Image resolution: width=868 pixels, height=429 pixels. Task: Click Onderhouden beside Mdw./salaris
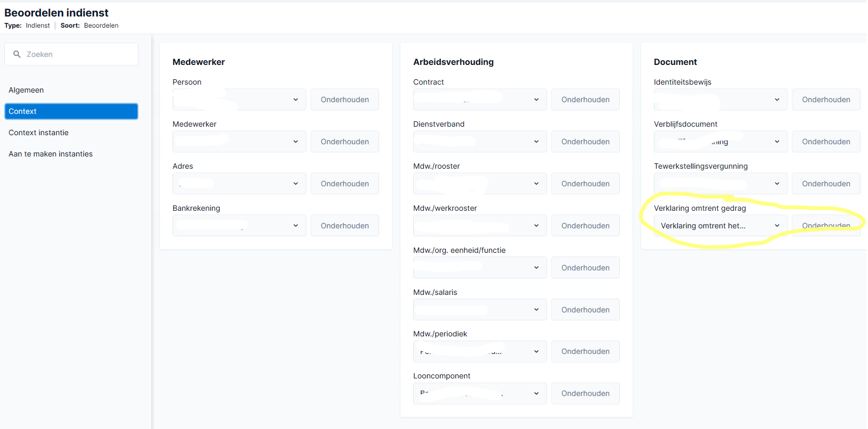coord(585,310)
